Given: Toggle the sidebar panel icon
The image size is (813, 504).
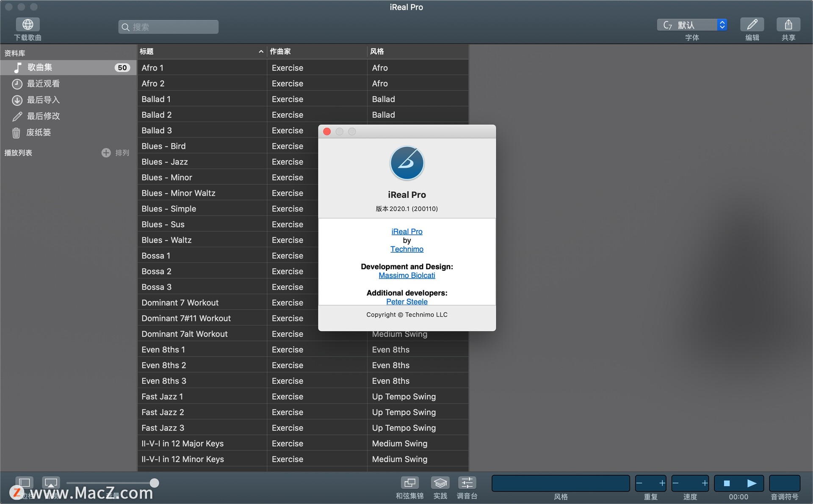Looking at the screenshot, I should [x=25, y=483].
